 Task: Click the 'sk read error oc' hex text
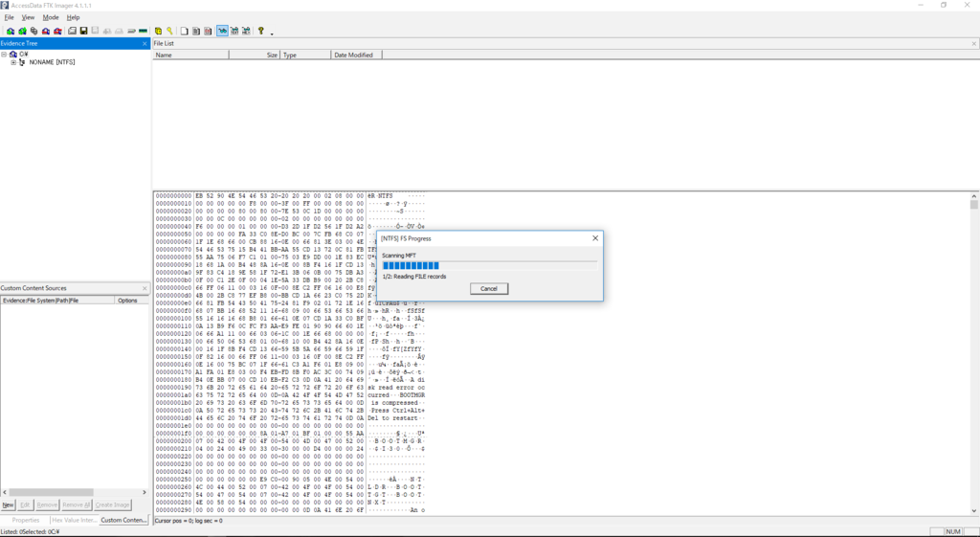pyautogui.click(x=396, y=388)
